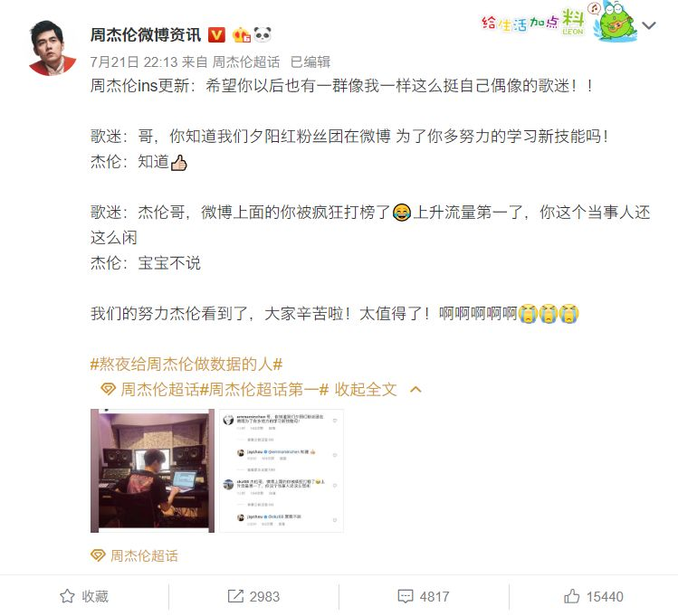This screenshot has height=616, width=678.
Task: Like the post with thumbs-up 15440
Action: pos(593,596)
